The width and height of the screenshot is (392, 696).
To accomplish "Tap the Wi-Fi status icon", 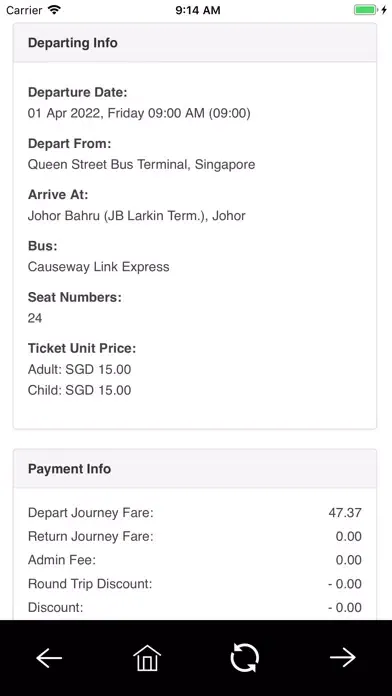I will click(x=55, y=10).
